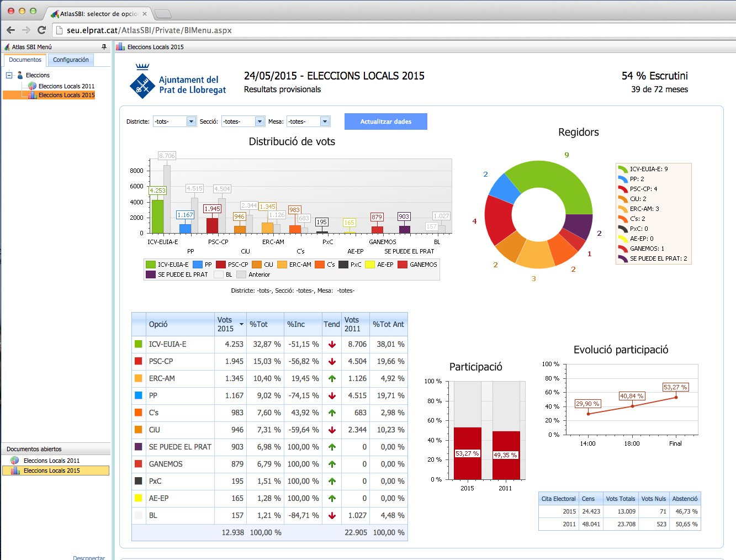Reload the page with refresh icon
The image size is (736, 560).
click(x=41, y=30)
